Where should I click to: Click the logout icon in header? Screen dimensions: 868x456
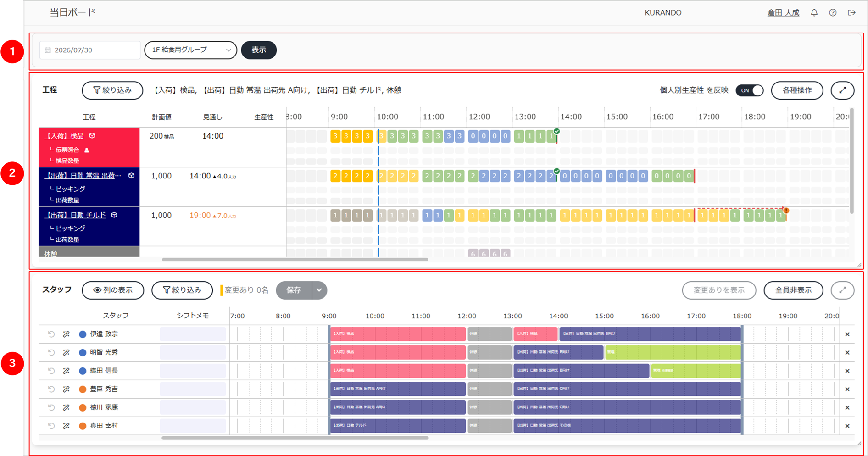click(x=851, y=13)
